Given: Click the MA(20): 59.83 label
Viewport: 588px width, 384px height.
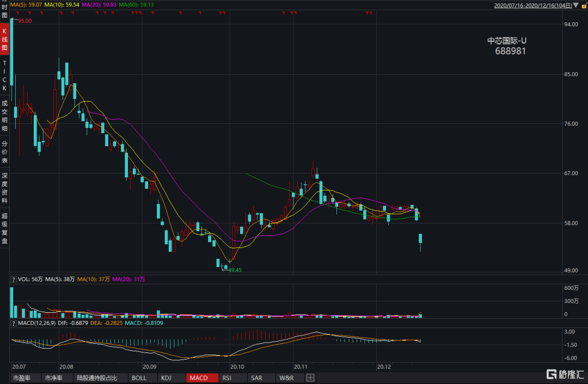Looking at the screenshot, I should pos(99,5).
